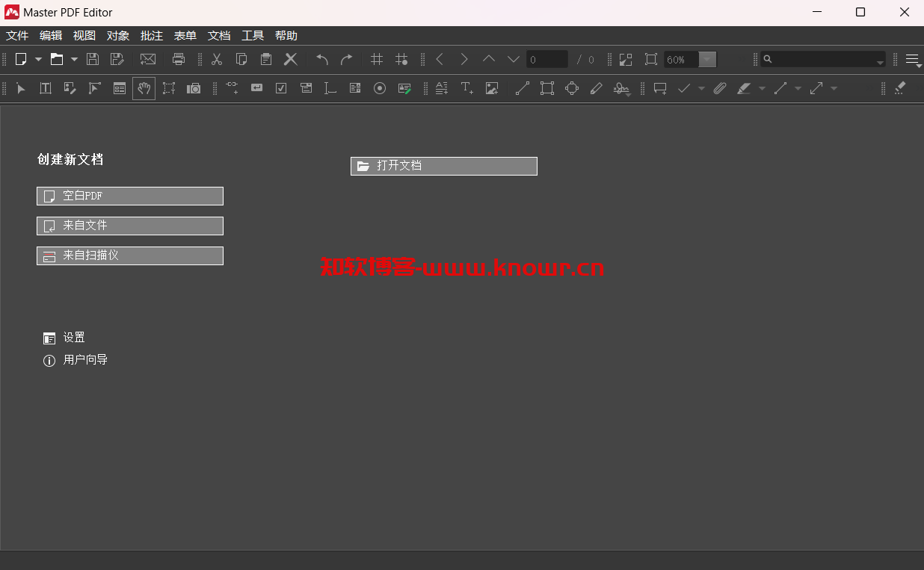Image resolution: width=924 pixels, height=570 pixels.
Task: Select the Select Text marquee tool
Action: click(x=169, y=88)
